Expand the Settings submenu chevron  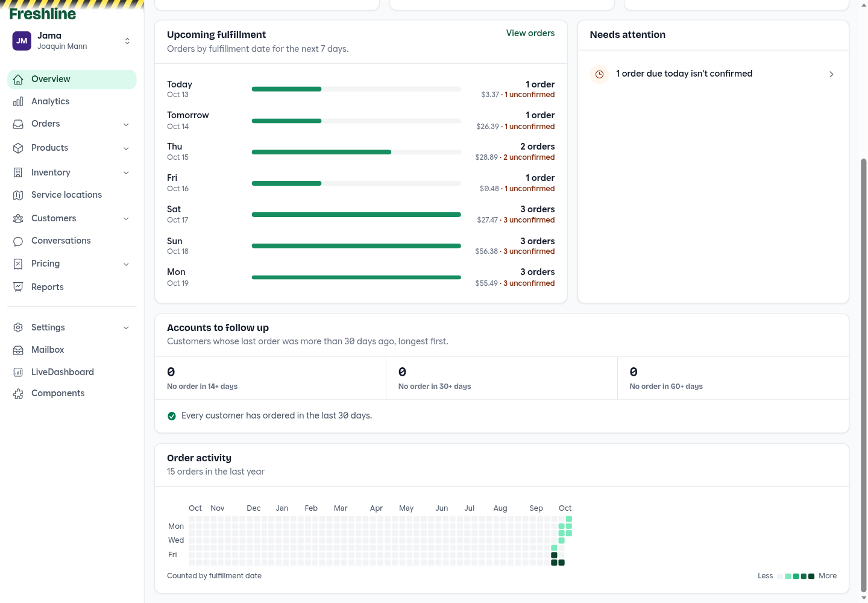click(126, 327)
